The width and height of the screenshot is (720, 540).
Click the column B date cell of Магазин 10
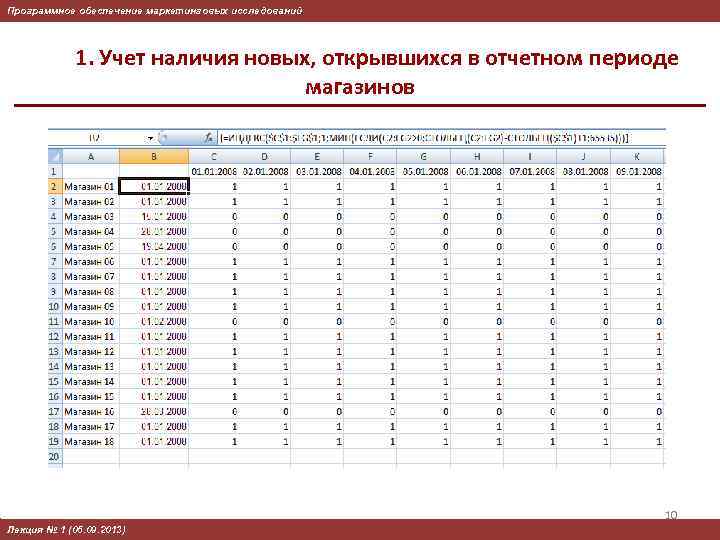(154, 321)
